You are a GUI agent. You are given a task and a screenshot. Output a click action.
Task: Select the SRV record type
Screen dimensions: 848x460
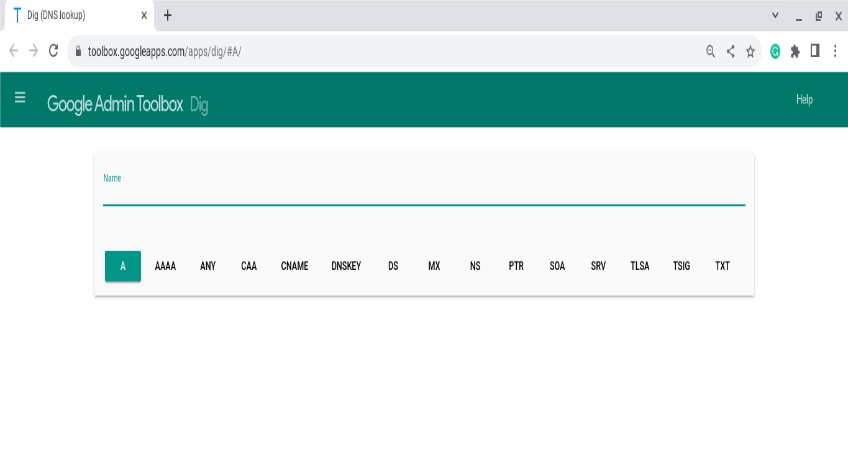598,266
